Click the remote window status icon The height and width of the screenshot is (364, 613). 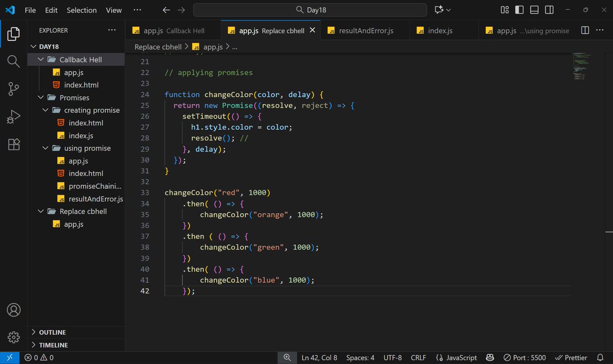pyautogui.click(x=10, y=358)
